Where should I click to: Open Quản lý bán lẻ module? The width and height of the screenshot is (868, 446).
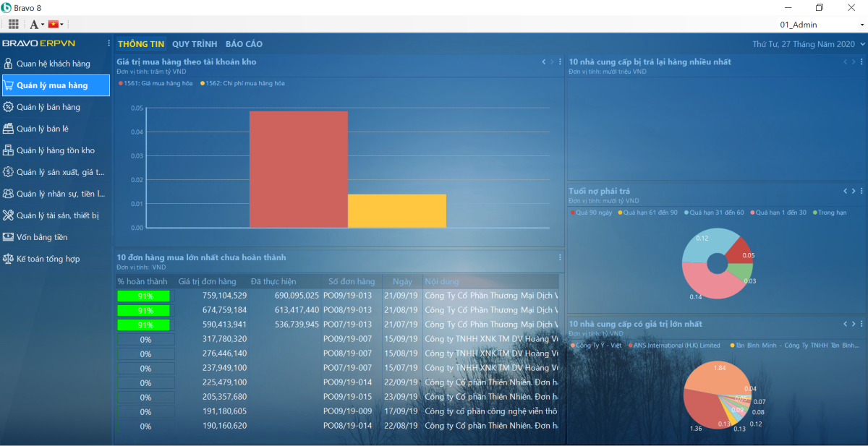point(43,129)
